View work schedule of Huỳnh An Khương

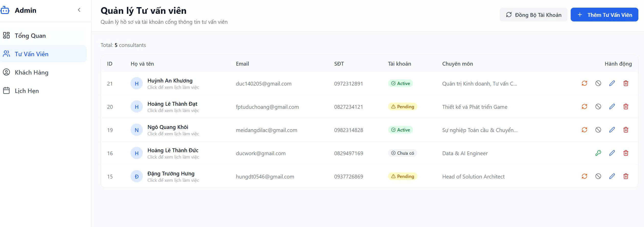[x=173, y=87]
